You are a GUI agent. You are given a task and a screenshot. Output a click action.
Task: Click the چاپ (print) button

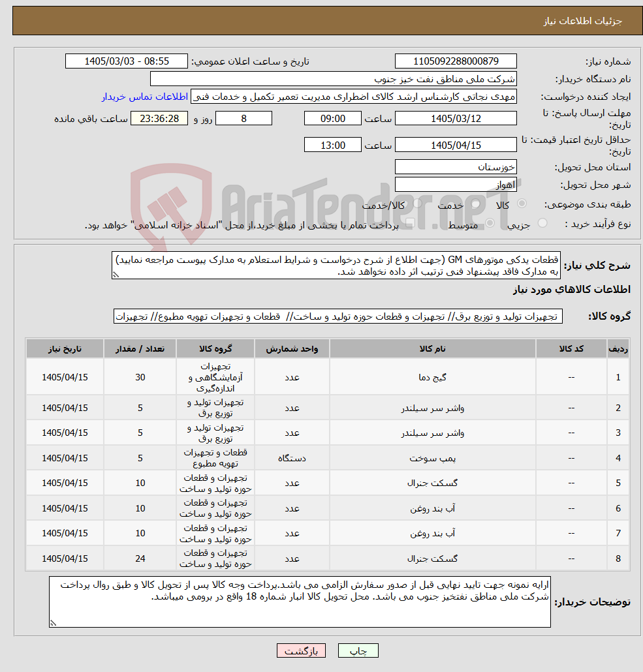[358, 650]
